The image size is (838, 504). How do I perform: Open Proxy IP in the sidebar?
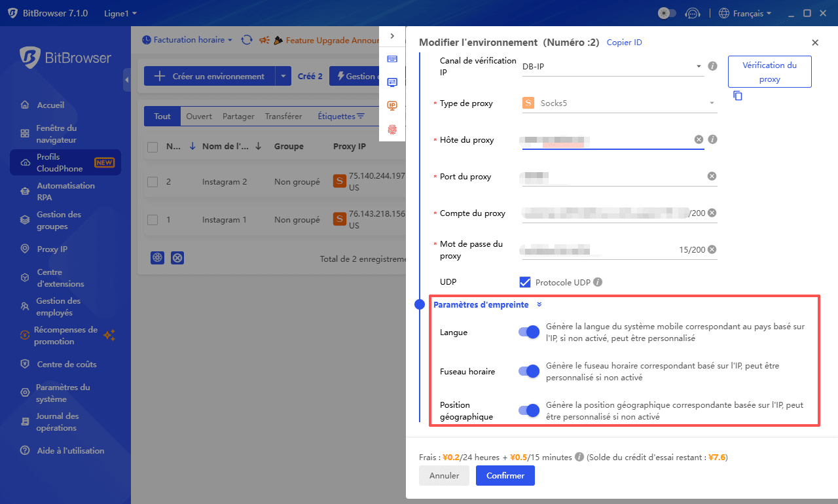coord(52,249)
